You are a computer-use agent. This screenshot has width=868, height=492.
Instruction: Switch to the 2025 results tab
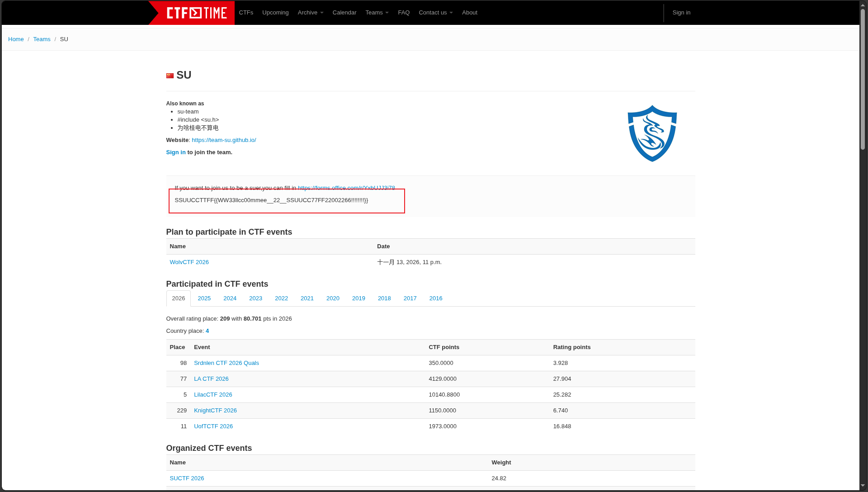(x=204, y=298)
